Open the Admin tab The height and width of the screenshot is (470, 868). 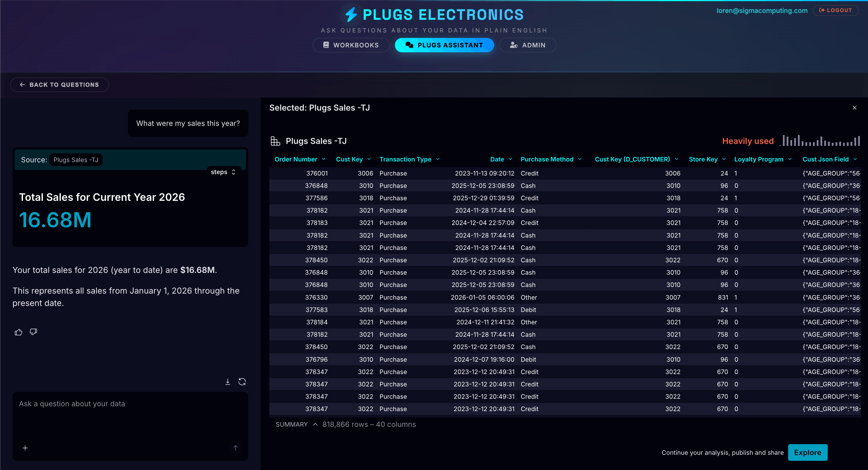point(527,45)
